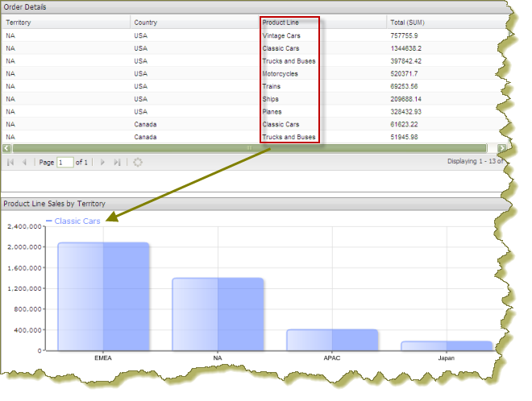Click Canada in Trucks and Buses row
The width and height of the screenshot is (532, 401).
(x=145, y=137)
